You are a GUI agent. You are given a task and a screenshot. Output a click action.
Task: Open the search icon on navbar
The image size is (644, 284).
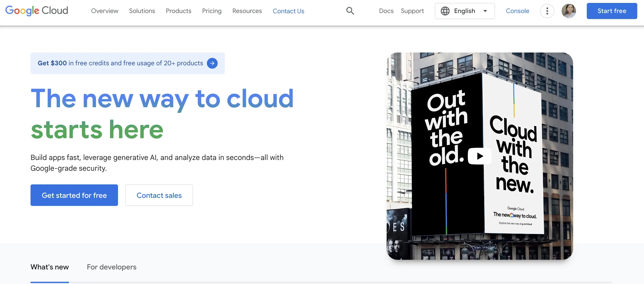coord(350,11)
